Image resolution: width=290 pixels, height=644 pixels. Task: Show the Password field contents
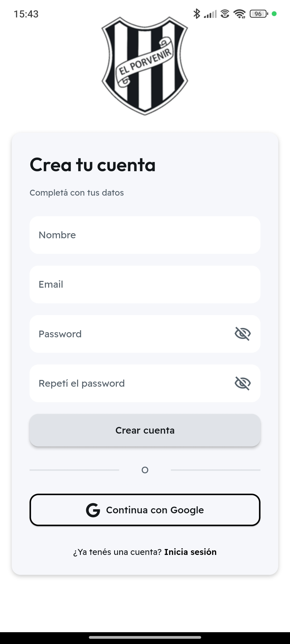coord(243,334)
